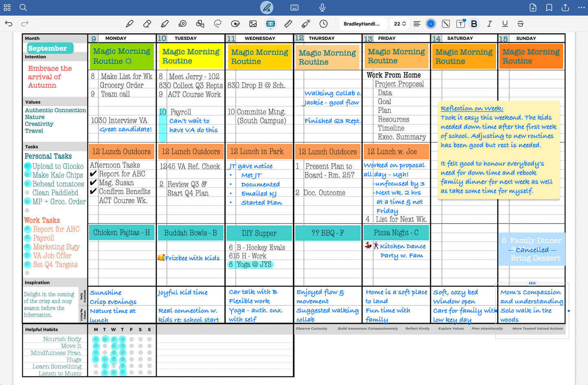Viewport: 588px width, 385px height.
Task: Pick the Highlighter tool
Action: tap(165, 24)
